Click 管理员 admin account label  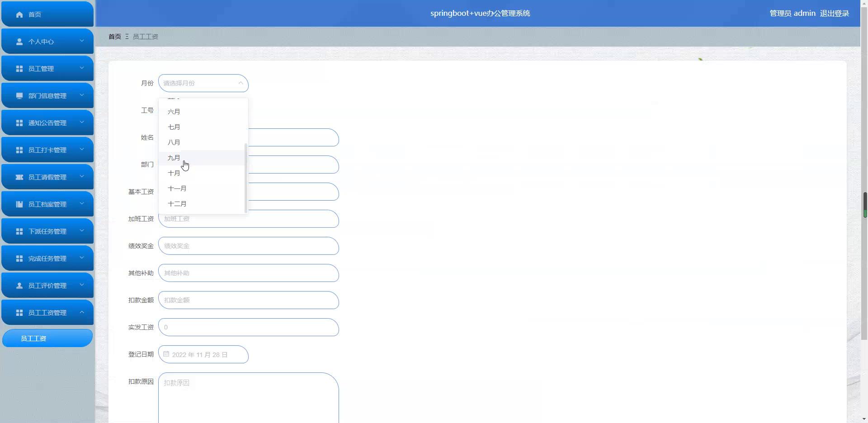[793, 14]
